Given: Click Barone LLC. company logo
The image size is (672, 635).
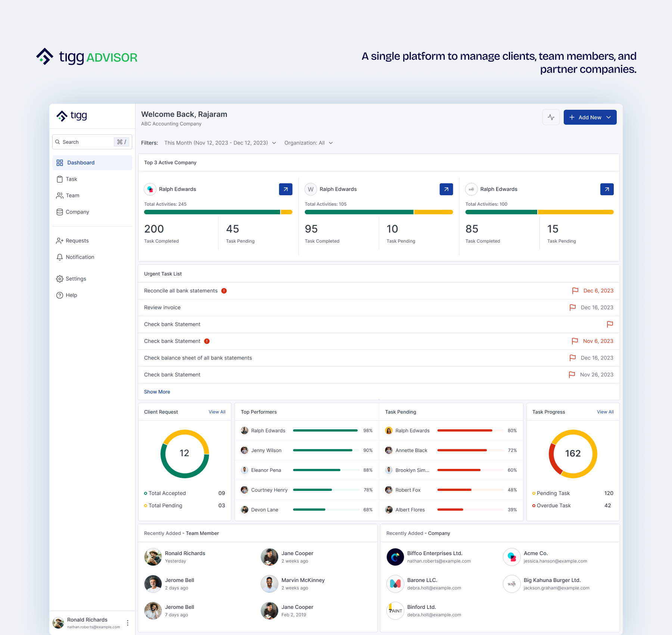Looking at the screenshot, I should click(395, 584).
